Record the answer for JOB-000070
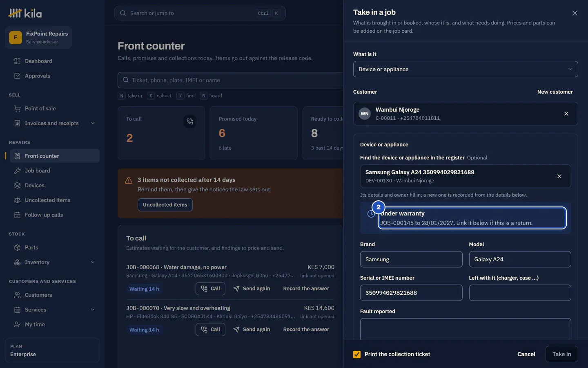 pos(306,330)
